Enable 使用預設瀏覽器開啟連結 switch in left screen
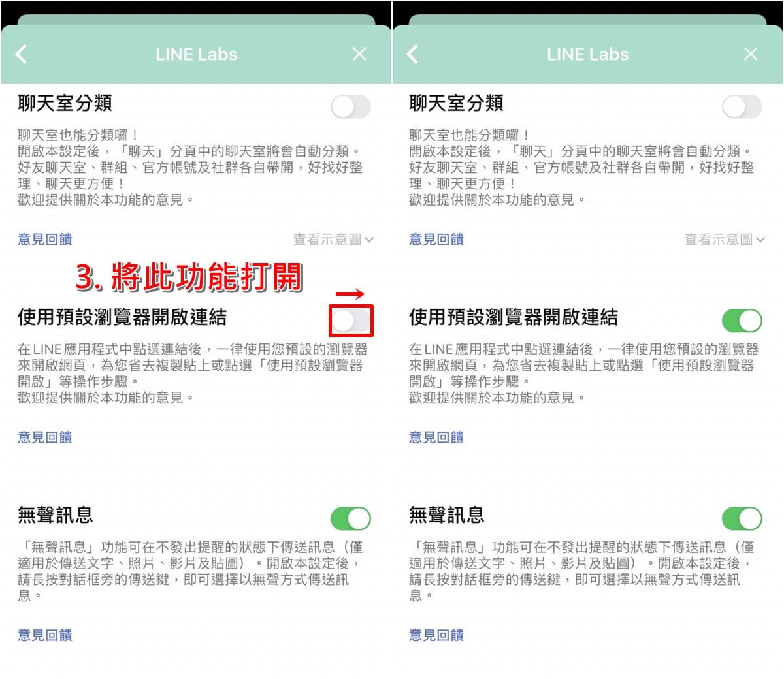 (351, 321)
